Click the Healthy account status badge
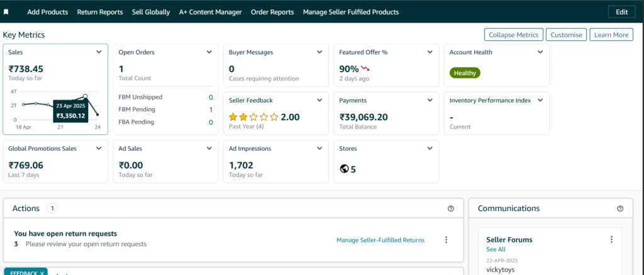The width and height of the screenshot is (644, 275). [x=465, y=73]
